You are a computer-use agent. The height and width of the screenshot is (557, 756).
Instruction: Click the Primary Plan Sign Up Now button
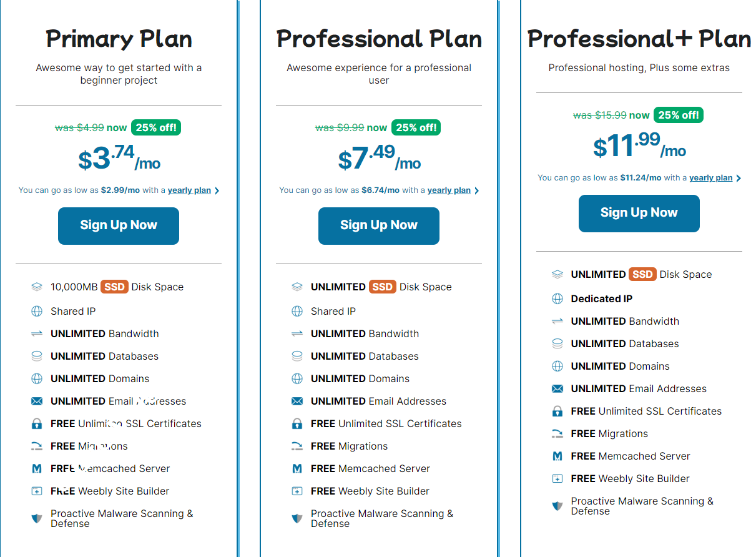[x=119, y=225]
